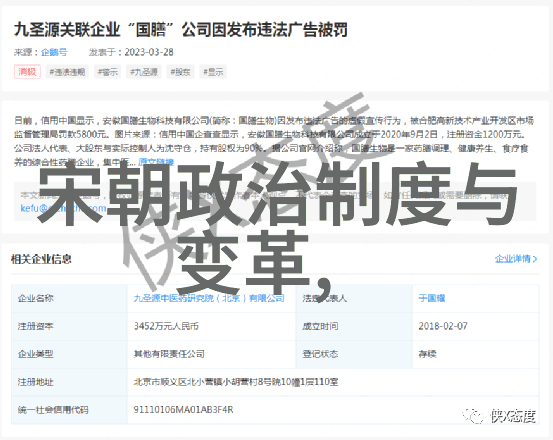Select the 消极 sentiment tag
The height and width of the screenshot is (440, 553).
coord(28,72)
